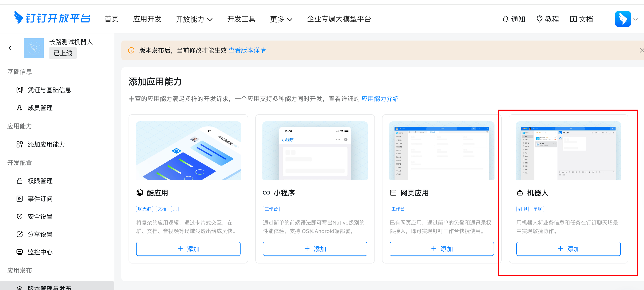The width and height of the screenshot is (644, 290).
Task: Expand the 开放能力 dropdown menu
Action: tap(194, 19)
